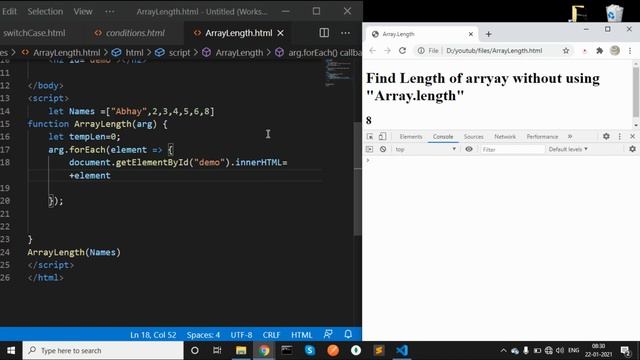Toggle the live expression eye icon
This screenshot has width=640, height=360.
pos(469,149)
